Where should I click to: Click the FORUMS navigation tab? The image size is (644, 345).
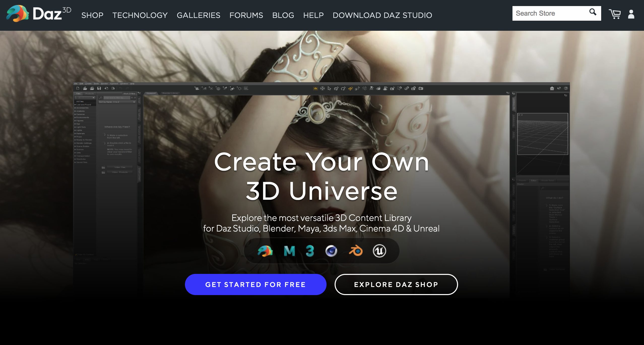coord(246,15)
